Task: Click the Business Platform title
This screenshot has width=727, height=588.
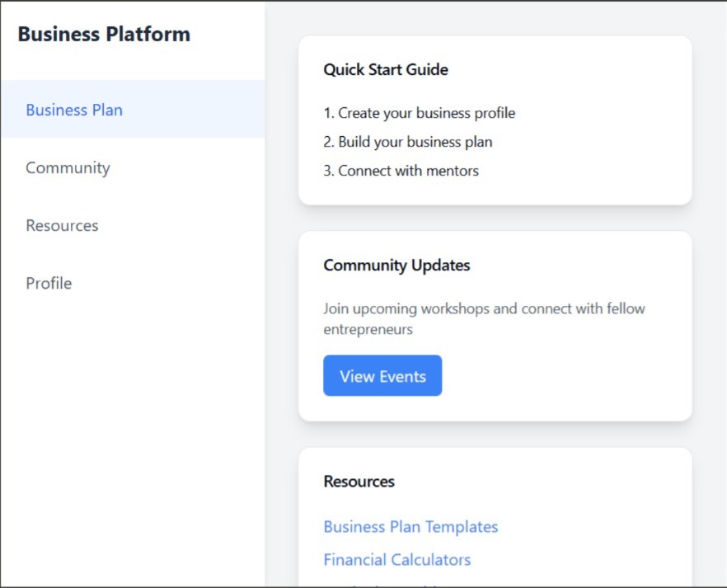Action: 104,34
